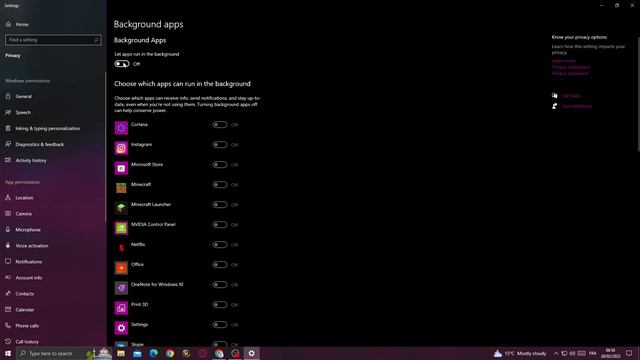Click the main page vertical scrollbar
640x360 pixels.
point(638,94)
